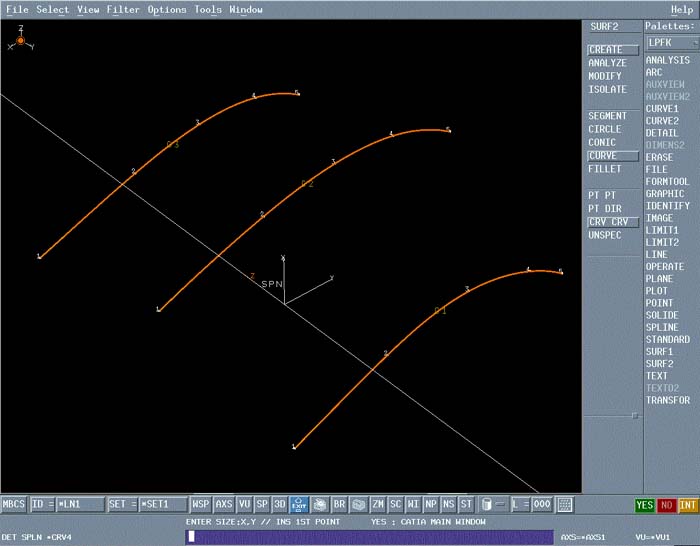Open the SPLINE palette function
Screen dimensions: 700x546
pyautogui.click(x=662, y=327)
